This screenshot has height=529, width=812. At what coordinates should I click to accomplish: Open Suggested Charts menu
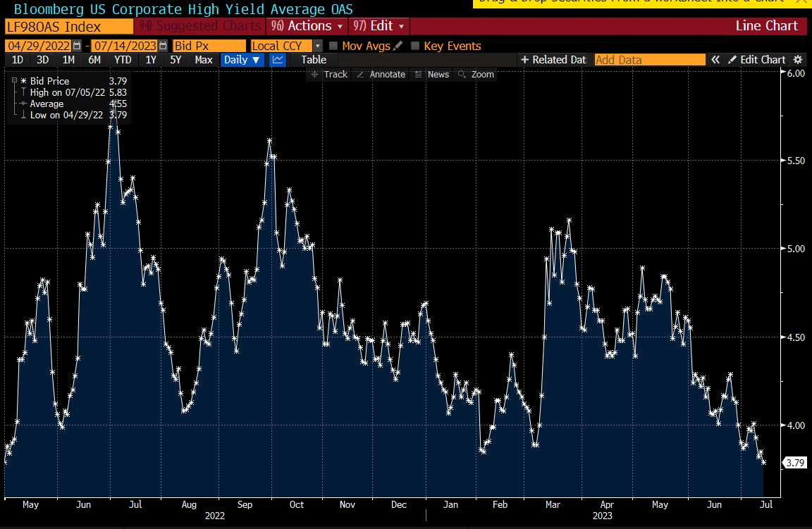[200, 26]
